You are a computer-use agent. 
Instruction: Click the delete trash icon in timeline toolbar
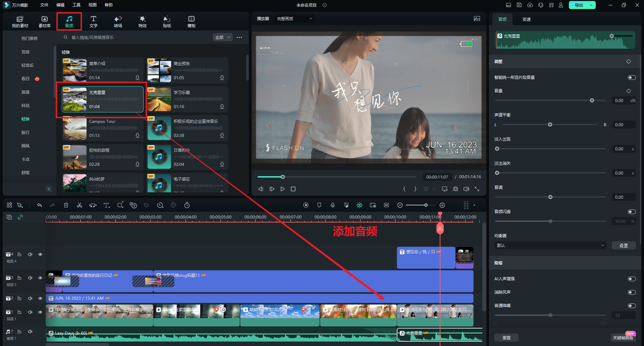click(66, 205)
